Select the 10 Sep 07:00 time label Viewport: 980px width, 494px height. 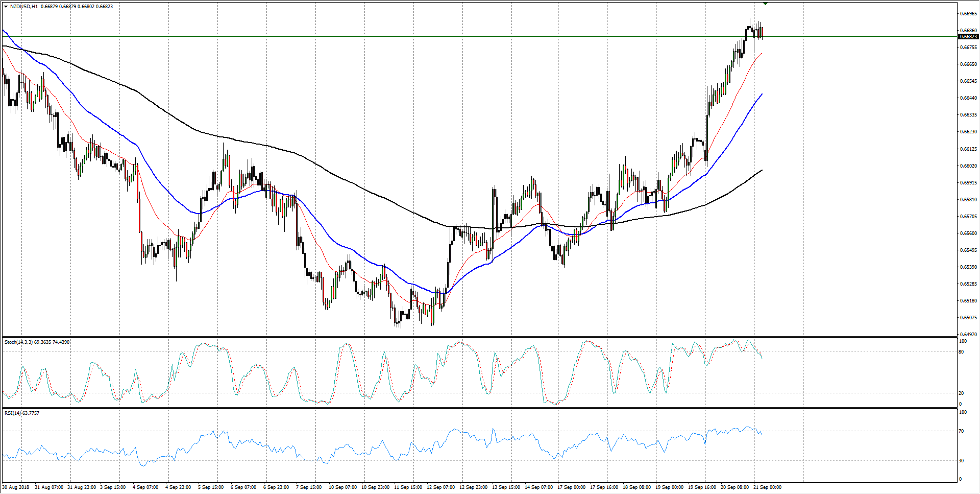(342, 487)
